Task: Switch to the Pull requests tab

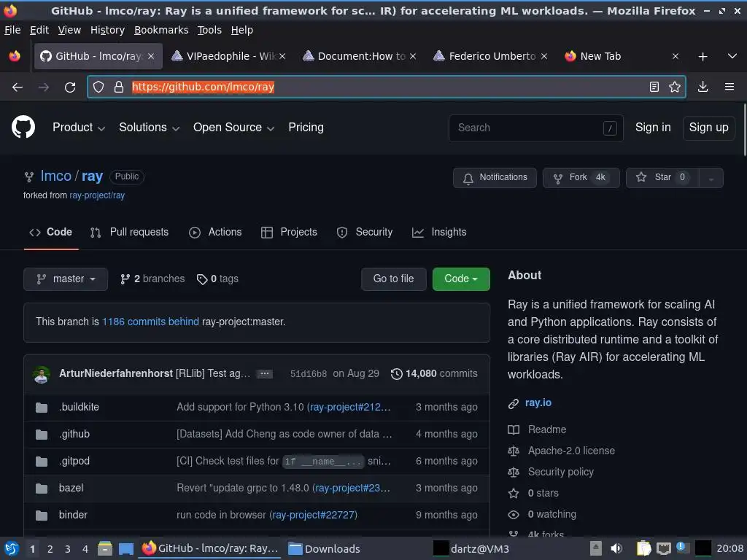Action: (129, 233)
